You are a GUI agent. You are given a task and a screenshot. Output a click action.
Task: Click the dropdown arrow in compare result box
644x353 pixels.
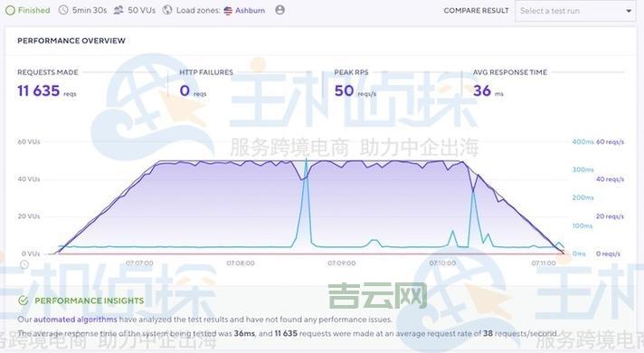point(629,11)
